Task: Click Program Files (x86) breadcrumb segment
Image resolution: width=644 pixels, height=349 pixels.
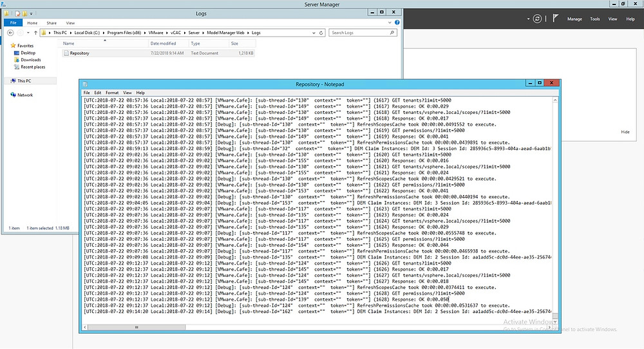Action: click(x=124, y=33)
